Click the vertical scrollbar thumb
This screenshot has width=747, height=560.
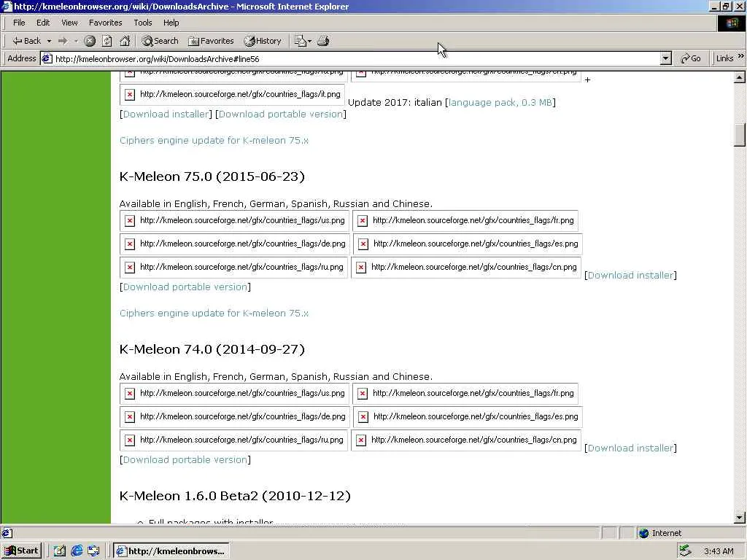740,135
